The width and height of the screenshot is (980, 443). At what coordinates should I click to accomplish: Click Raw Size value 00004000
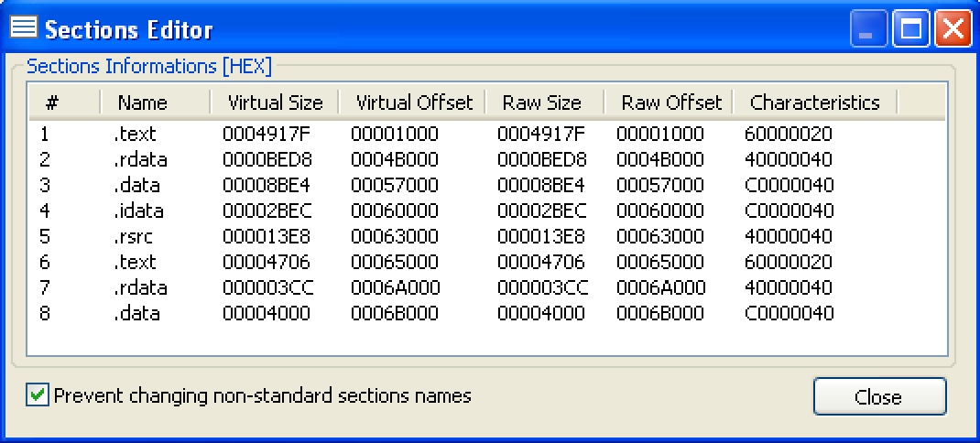(541, 312)
